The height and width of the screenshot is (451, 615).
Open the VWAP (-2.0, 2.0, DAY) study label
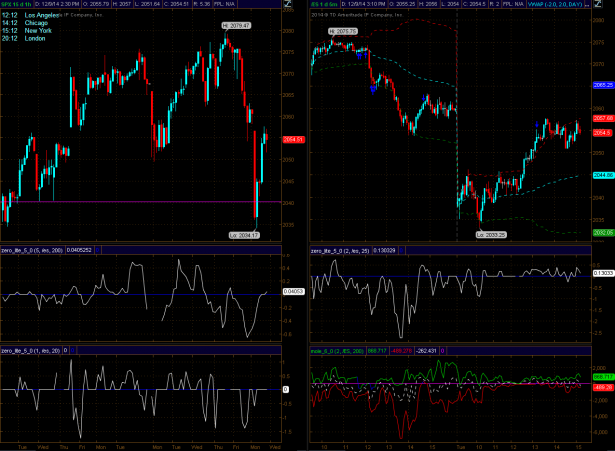pyautogui.click(x=555, y=4)
